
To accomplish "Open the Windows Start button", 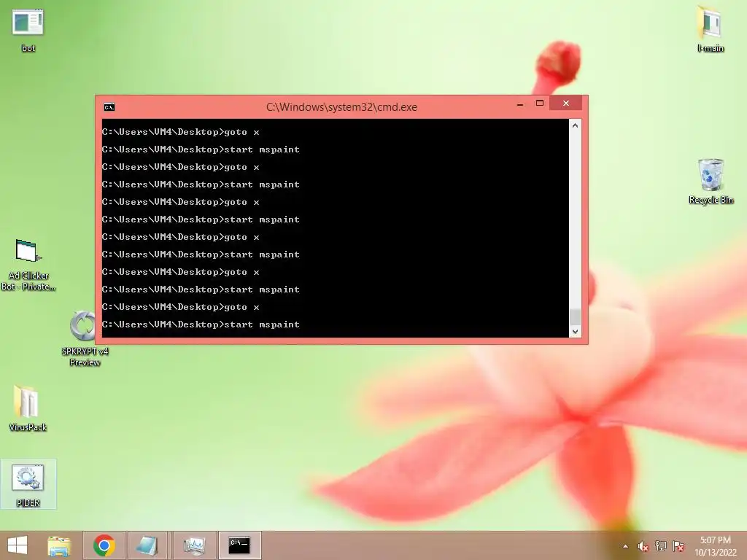I will (18, 545).
